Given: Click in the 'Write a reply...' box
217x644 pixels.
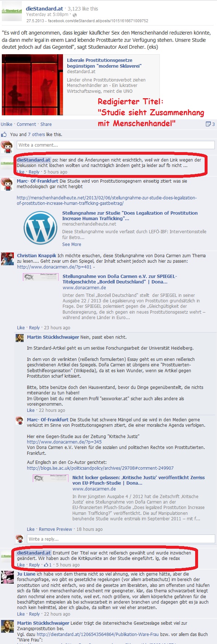Looking at the screenshot, I should click(x=121, y=539).
